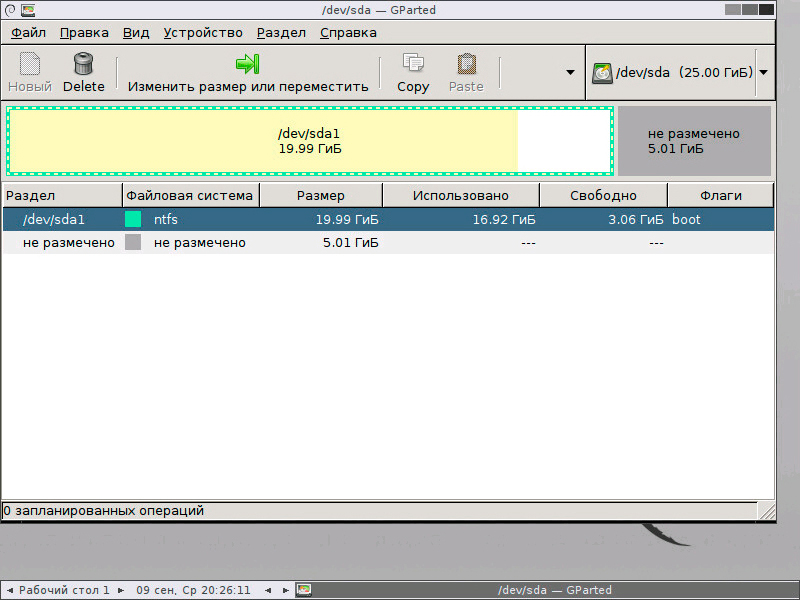Open the Раздел menu

point(281,33)
